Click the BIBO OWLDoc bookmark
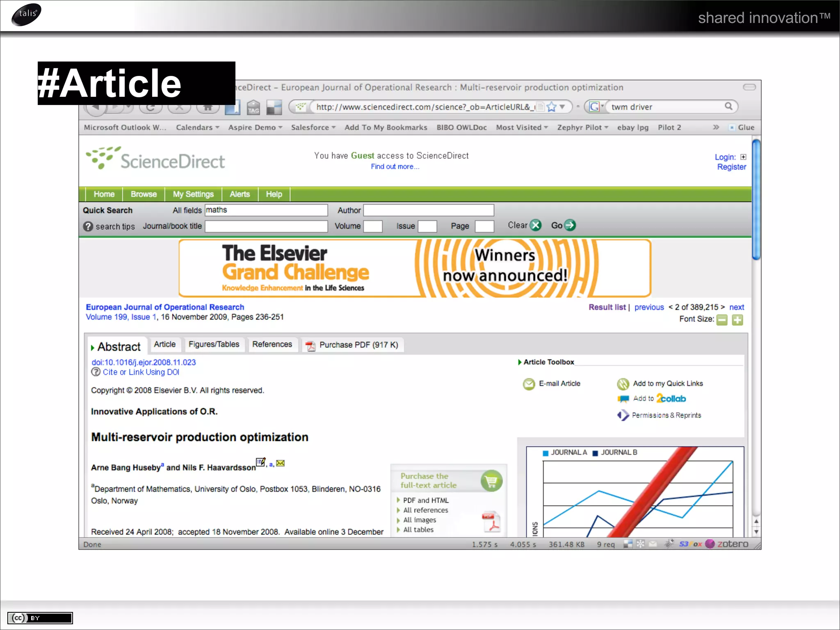840x630 pixels. tap(461, 128)
